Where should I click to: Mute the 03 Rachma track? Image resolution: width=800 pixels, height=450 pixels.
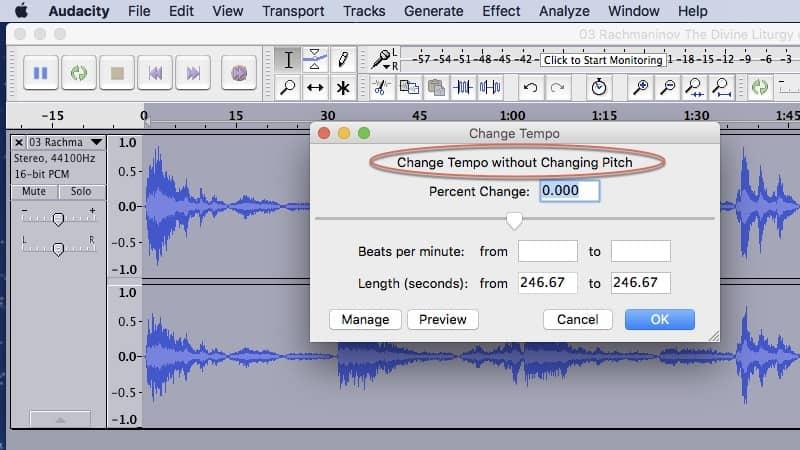tap(34, 191)
